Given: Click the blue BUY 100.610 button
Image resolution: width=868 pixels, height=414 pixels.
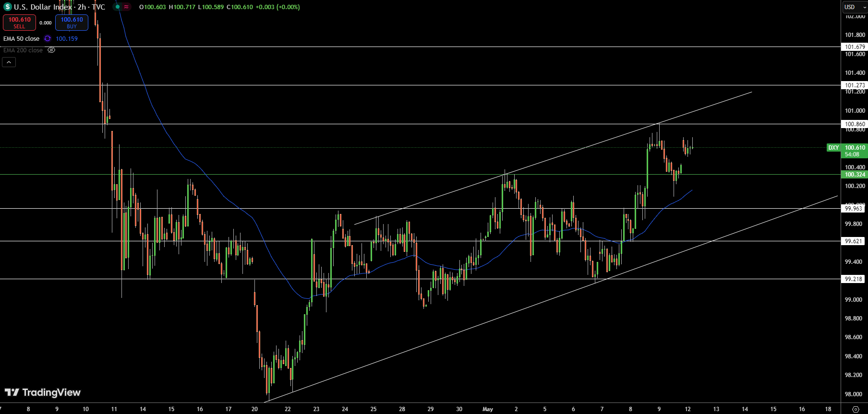Looking at the screenshot, I should click(x=72, y=23).
